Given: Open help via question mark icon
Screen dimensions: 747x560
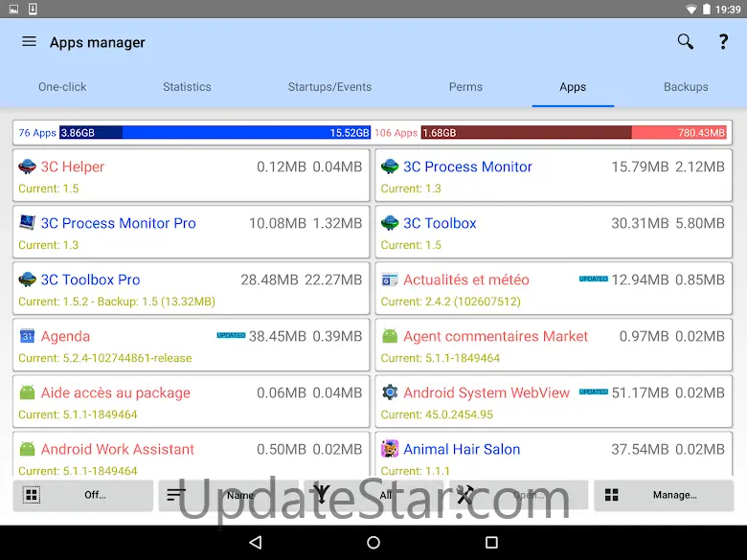Looking at the screenshot, I should (723, 42).
